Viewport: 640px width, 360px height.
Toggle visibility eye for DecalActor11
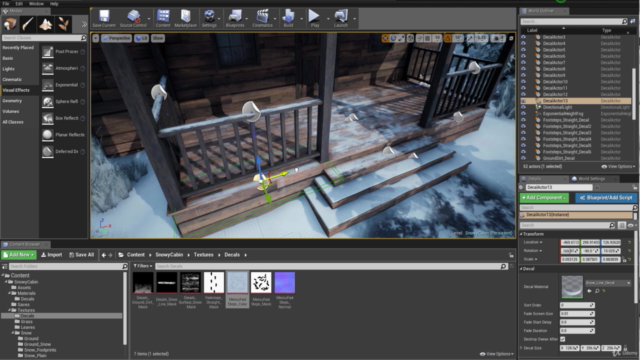coord(523,88)
